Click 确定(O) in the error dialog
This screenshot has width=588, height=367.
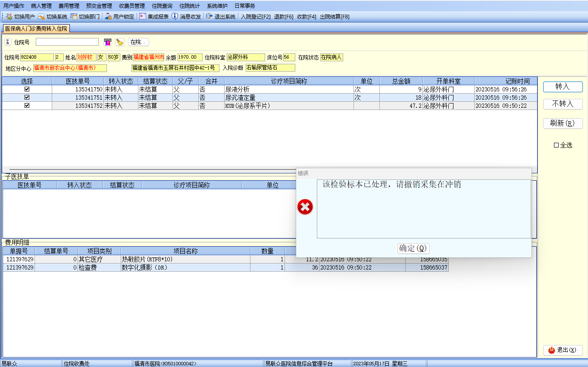[413, 248]
